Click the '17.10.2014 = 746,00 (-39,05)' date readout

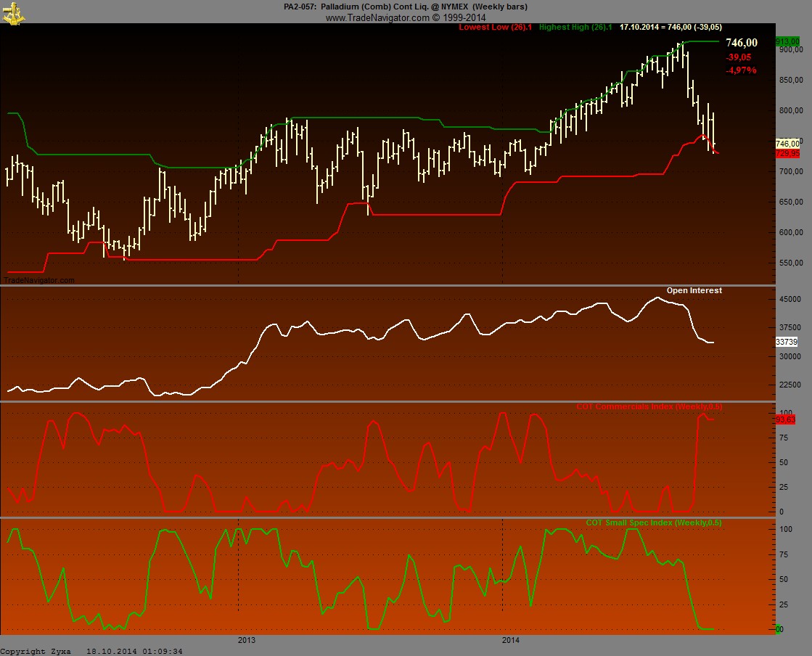[670, 27]
